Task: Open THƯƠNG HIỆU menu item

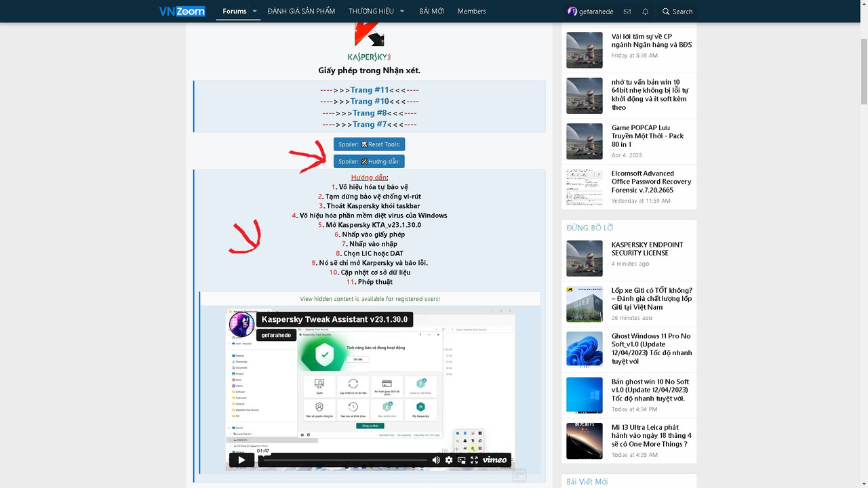Action: coord(371,12)
